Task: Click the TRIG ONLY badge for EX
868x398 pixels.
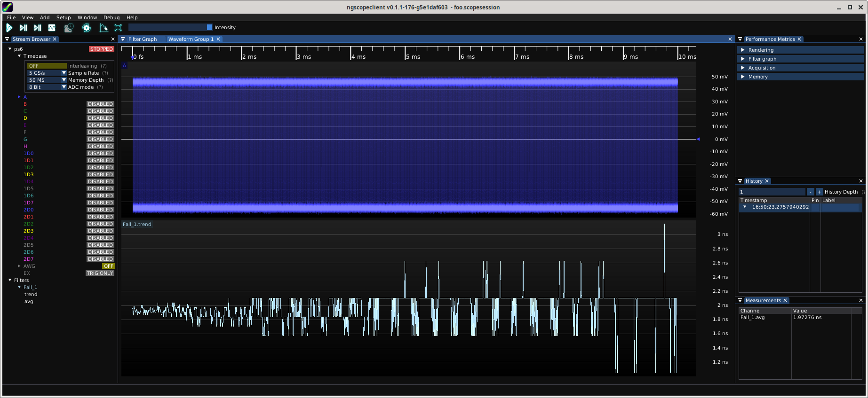Action: 100,273
